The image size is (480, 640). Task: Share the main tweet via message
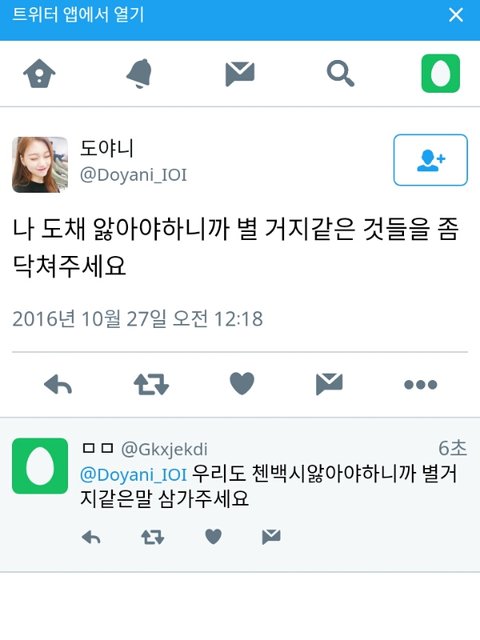pyautogui.click(x=329, y=384)
